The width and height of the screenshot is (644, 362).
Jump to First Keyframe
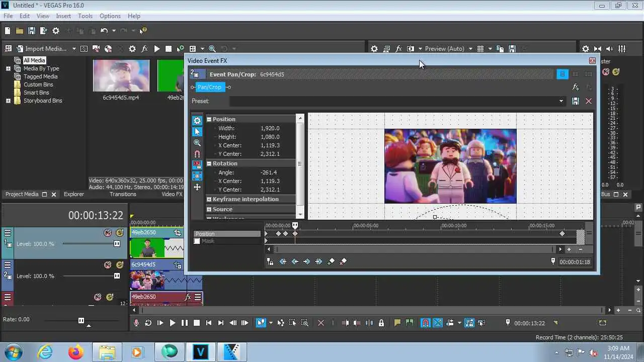click(283, 261)
